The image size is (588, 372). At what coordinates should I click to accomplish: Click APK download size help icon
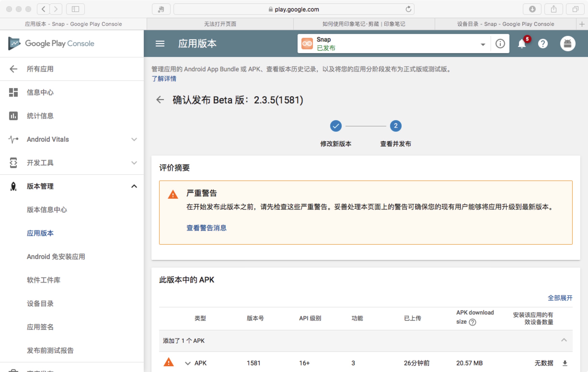point(473,322)
